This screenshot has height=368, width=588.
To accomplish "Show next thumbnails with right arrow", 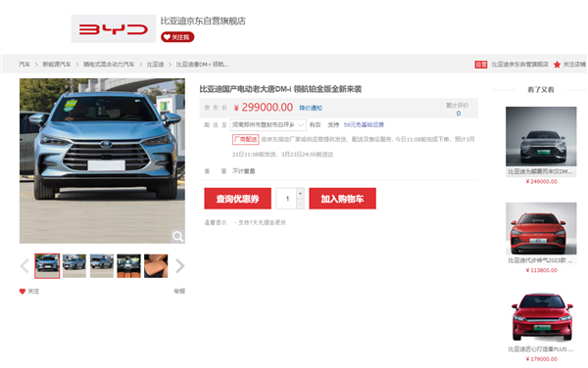I will coord(180,266).
